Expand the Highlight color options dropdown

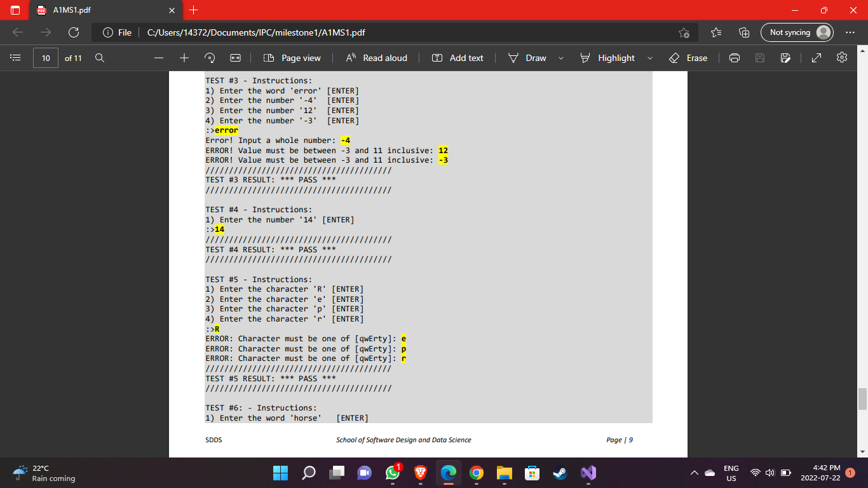tap(650, 58)
